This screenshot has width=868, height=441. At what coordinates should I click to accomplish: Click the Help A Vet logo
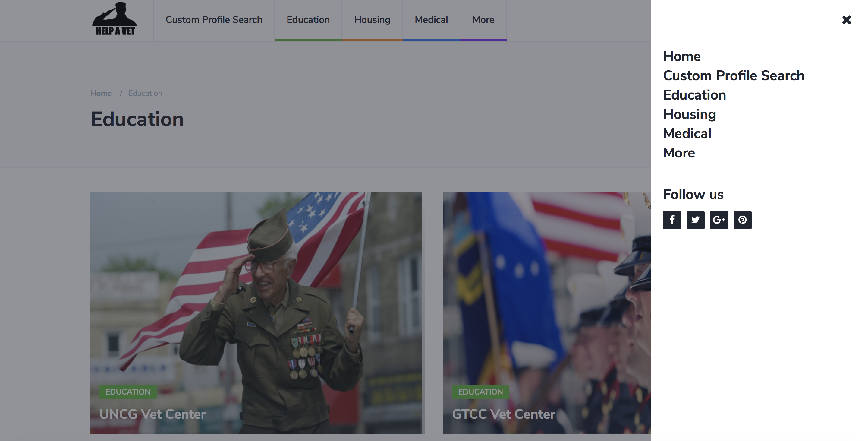tap(115, 19)
